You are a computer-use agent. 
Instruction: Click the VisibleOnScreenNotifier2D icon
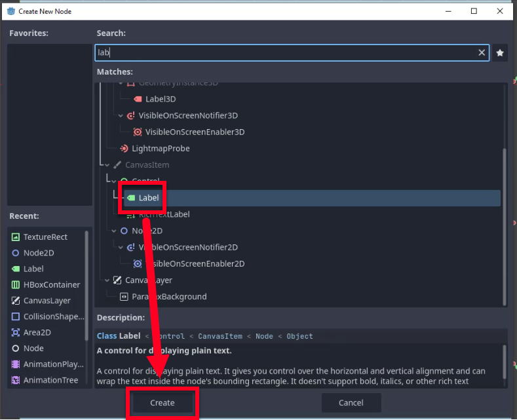tap(131, 247)
